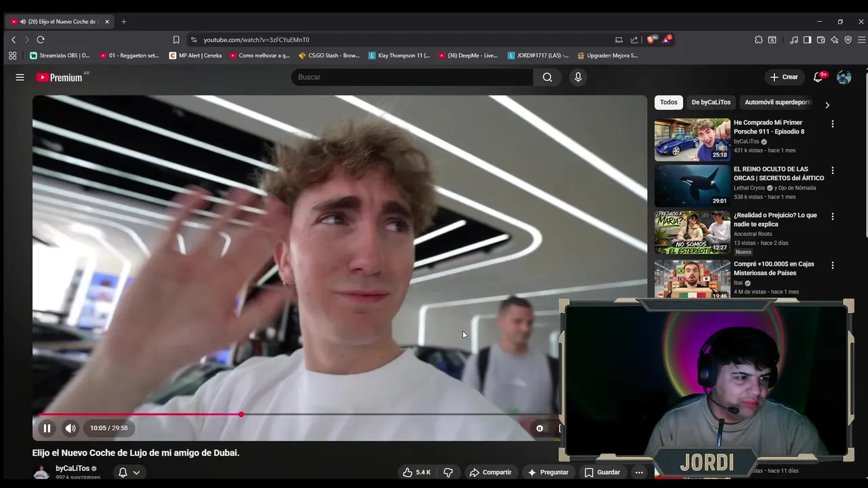Open Como melhorar a q... bookmark
The width and height of the screenshot is (868, 488).
pos(260,56)
